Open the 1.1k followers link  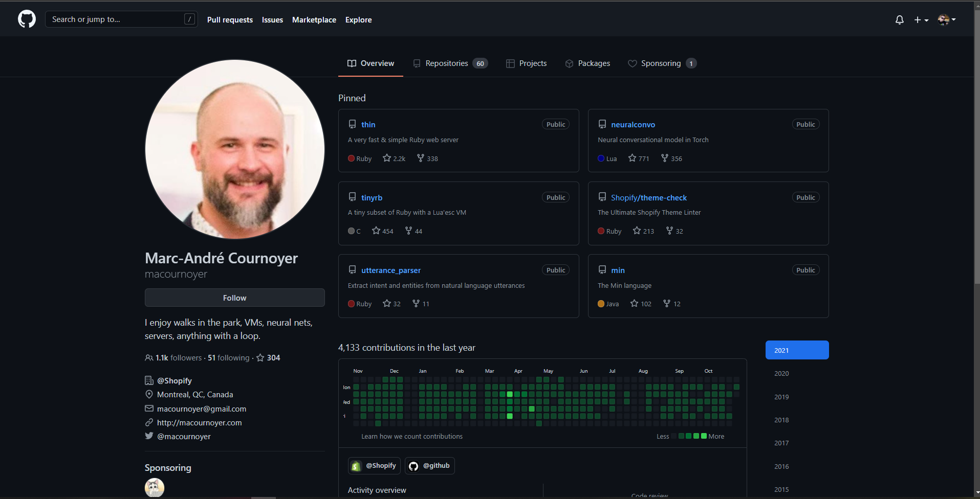173,358
